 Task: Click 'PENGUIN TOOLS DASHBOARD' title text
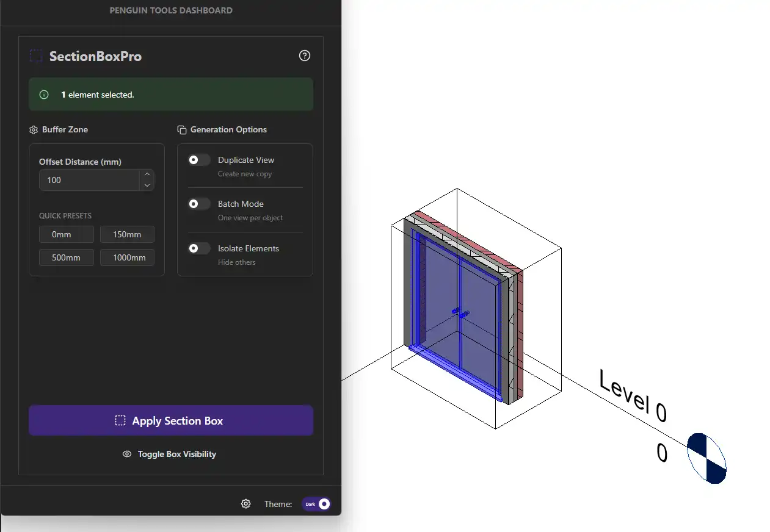[x=171, y=10]
